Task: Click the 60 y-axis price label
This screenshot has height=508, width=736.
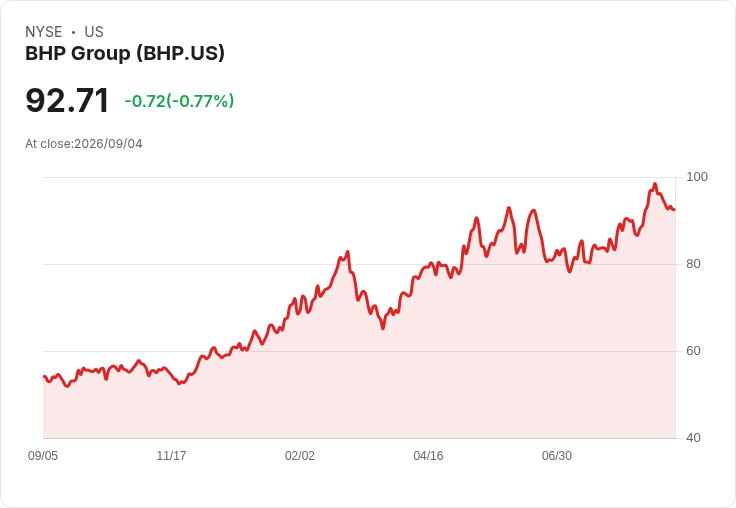Action: click(x=693, y=351)
